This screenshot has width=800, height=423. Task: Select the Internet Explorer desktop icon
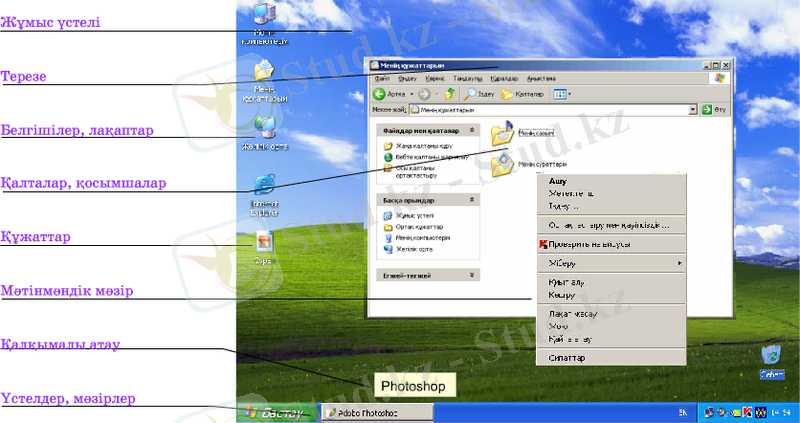tap(264, 187)
